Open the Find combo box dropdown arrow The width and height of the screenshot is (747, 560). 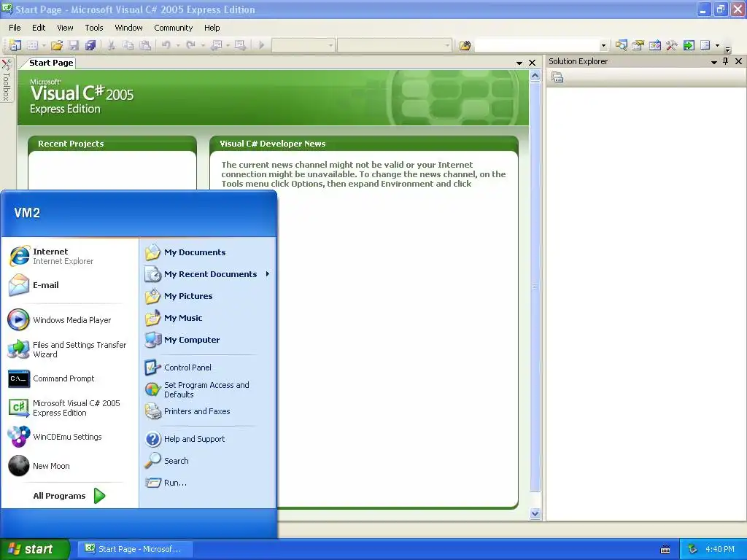click(x=603, y=46)
